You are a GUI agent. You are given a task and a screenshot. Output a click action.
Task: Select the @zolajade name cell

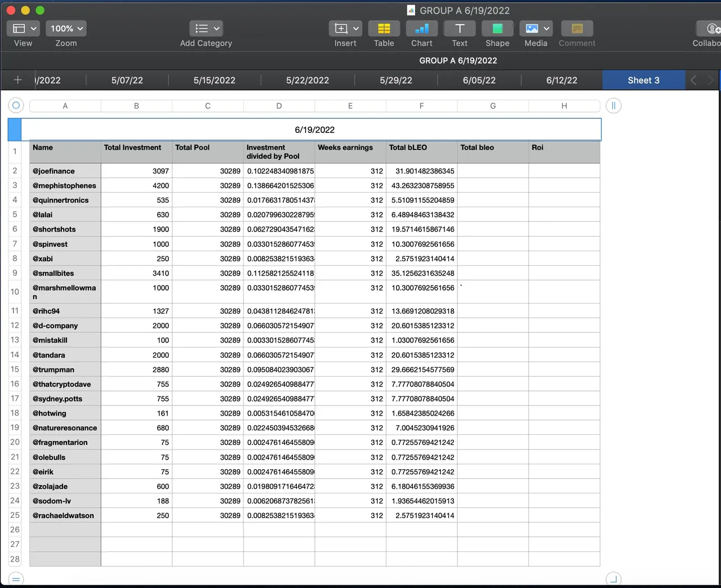pyautogui.click(x=65, y=486)
